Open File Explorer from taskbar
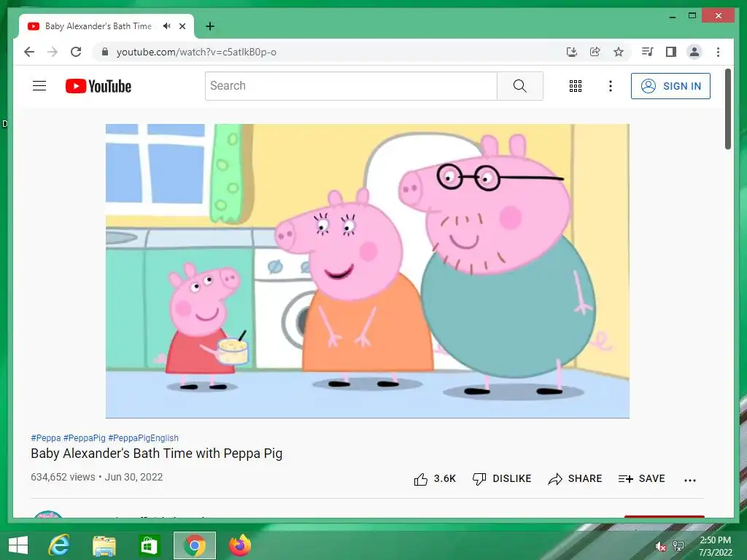 pyautogui.click(x=104, y=545)
